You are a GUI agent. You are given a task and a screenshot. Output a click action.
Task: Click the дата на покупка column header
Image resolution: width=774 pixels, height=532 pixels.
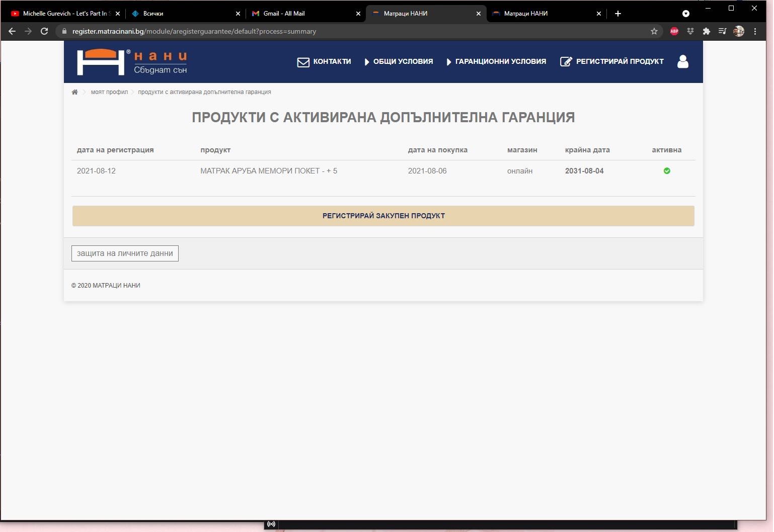click(x=438, y=150)
